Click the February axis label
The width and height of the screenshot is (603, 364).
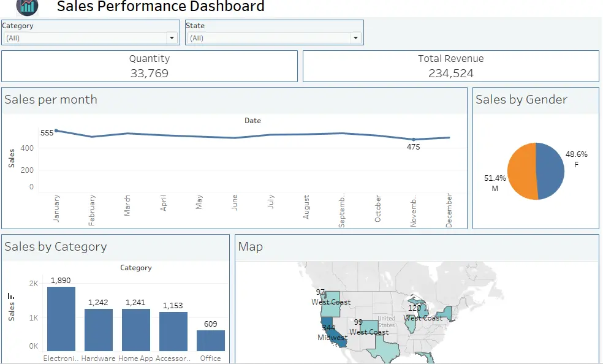tap(91, 210)
